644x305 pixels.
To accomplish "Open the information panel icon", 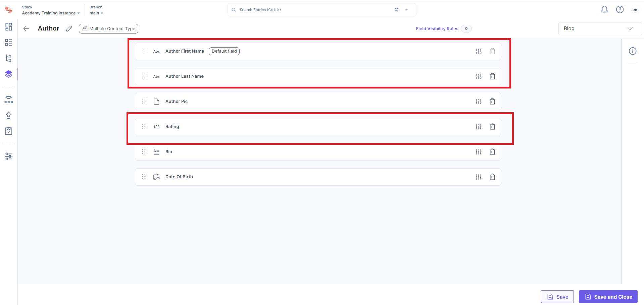I will (633, 51).
